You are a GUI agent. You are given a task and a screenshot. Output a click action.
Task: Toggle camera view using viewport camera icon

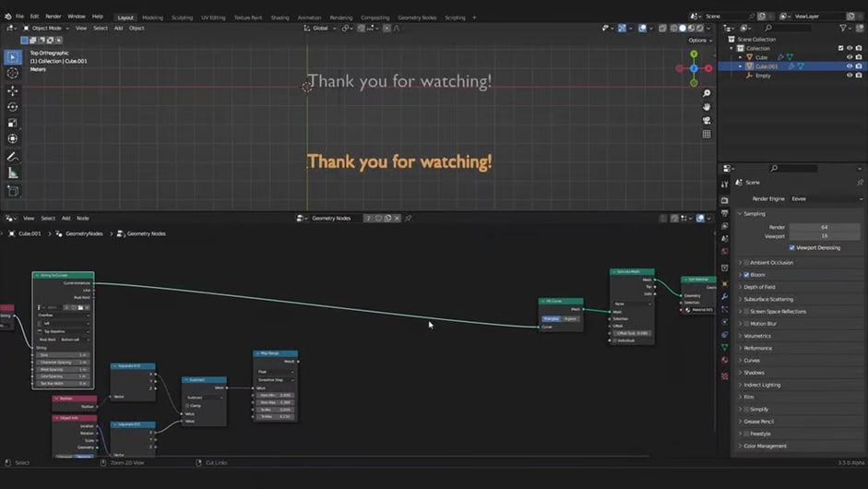[707, 120]
